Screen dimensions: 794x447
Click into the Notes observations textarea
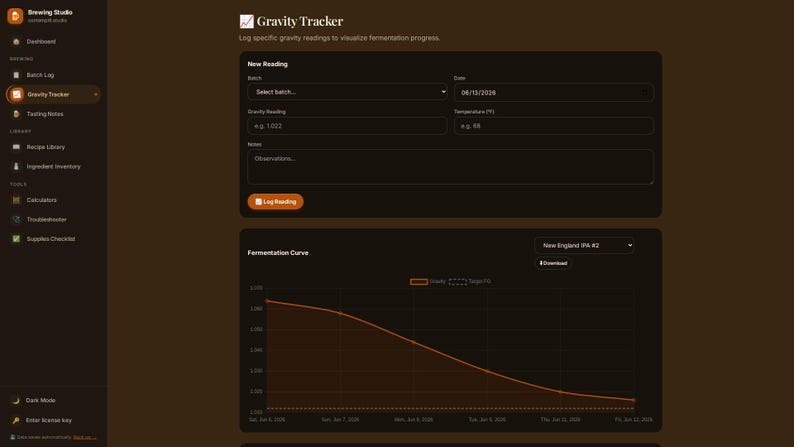[450, 167]
